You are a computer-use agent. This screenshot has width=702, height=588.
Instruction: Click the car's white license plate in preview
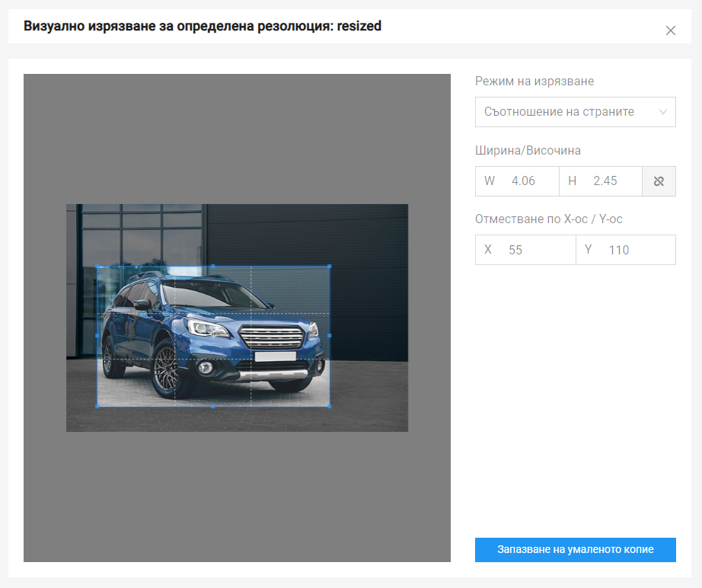click(x=275, y=356)
